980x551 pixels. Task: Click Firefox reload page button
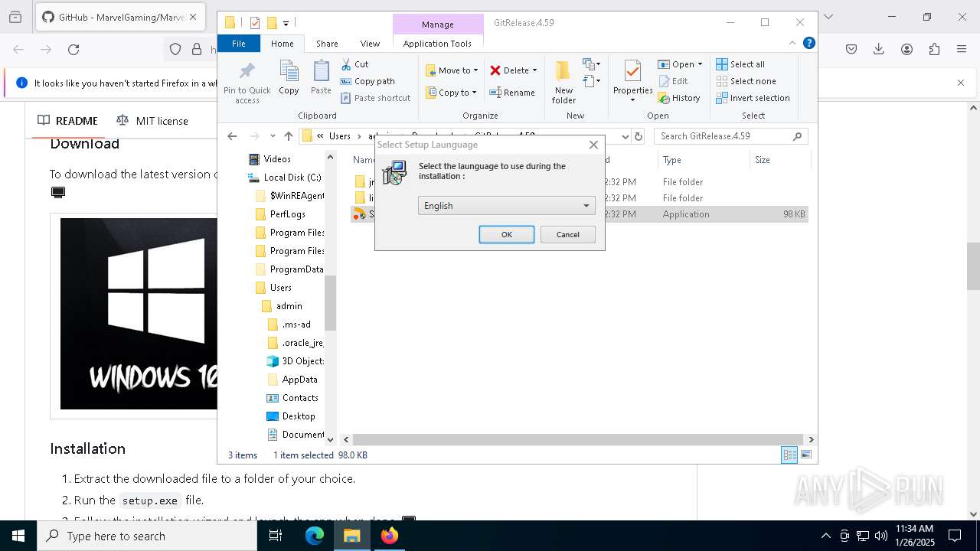(73, 50)
